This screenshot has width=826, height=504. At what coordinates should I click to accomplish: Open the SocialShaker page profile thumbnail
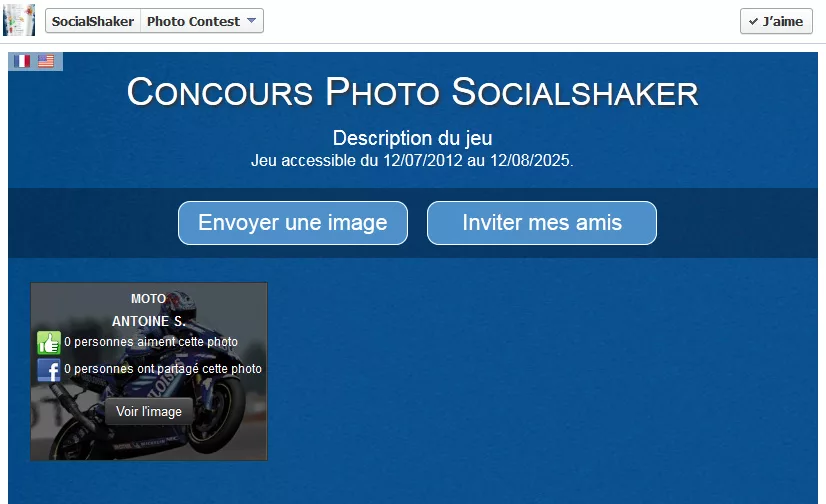tap(19, 20)
